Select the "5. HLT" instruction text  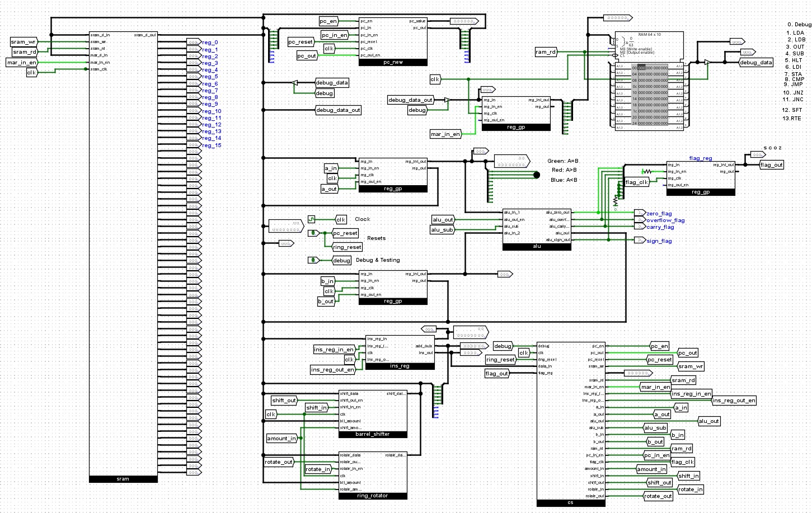point(794,60)
